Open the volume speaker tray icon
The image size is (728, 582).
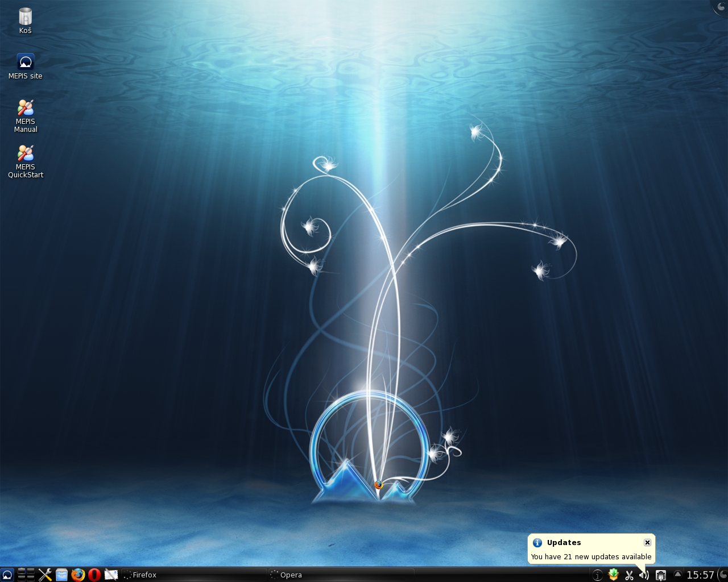[644, 575]
